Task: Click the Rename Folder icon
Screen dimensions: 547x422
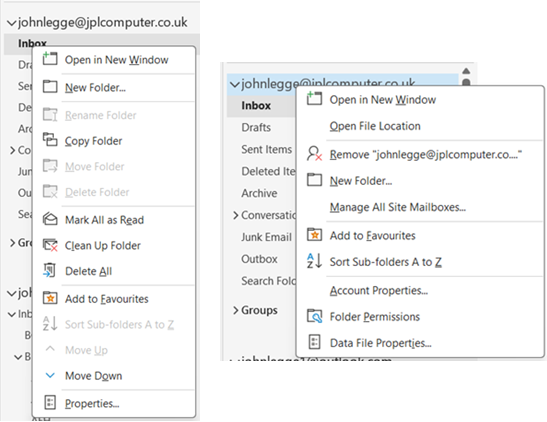Action: pos(50,114)
